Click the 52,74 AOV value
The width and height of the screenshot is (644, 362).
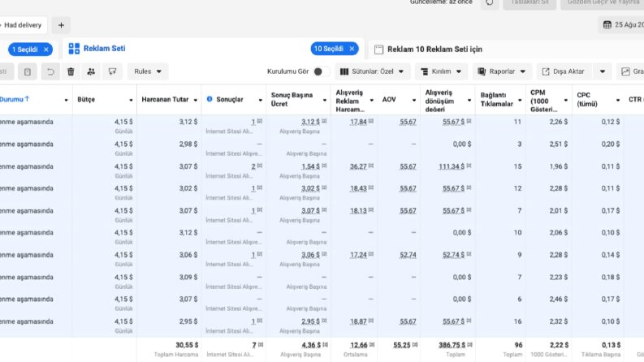click(408, 255)
